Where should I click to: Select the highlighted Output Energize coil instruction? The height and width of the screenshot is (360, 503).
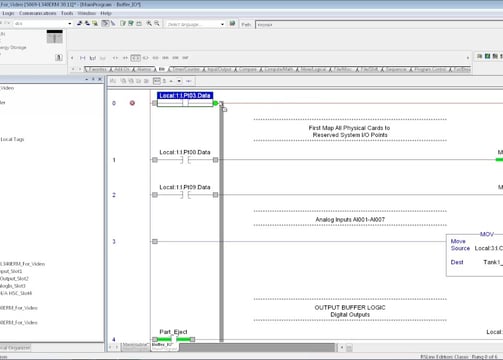click(x=135, y=58)
